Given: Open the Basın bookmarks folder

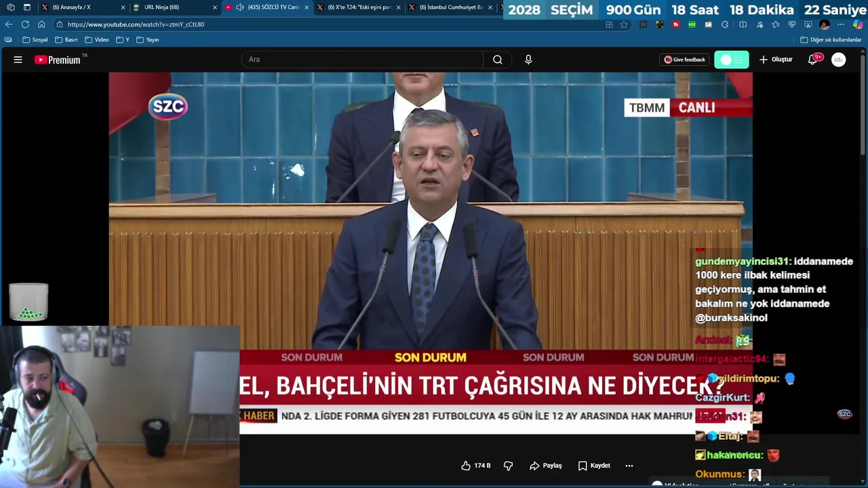Looking at the screenshot, I should pos(66,40).
